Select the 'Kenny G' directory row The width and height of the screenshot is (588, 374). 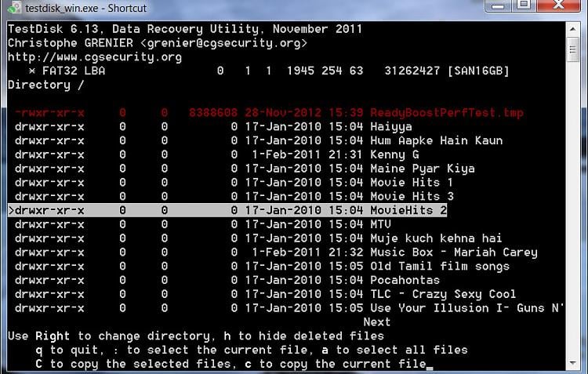[216, 154]
